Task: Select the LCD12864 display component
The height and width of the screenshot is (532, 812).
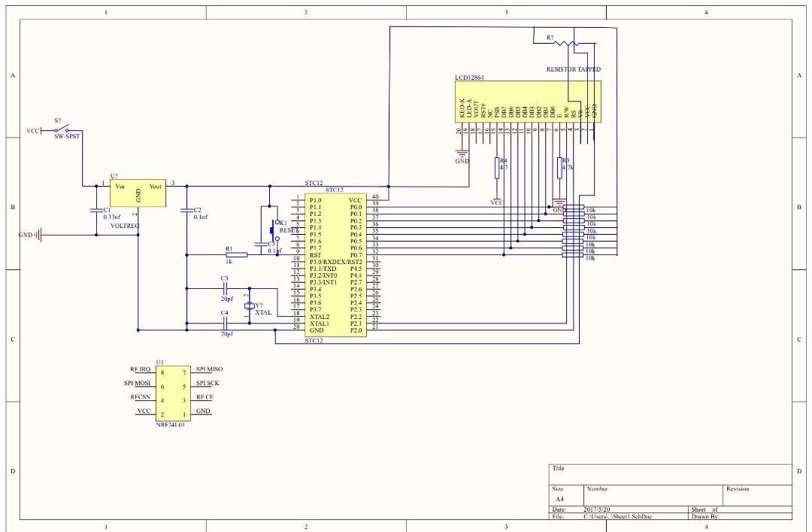Action: point(528,102)
